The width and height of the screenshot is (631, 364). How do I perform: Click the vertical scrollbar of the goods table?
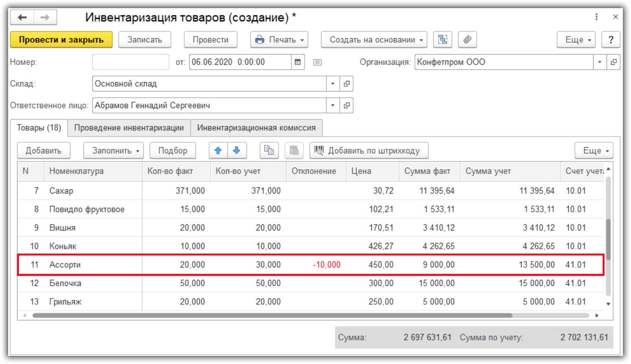[608, 239]
